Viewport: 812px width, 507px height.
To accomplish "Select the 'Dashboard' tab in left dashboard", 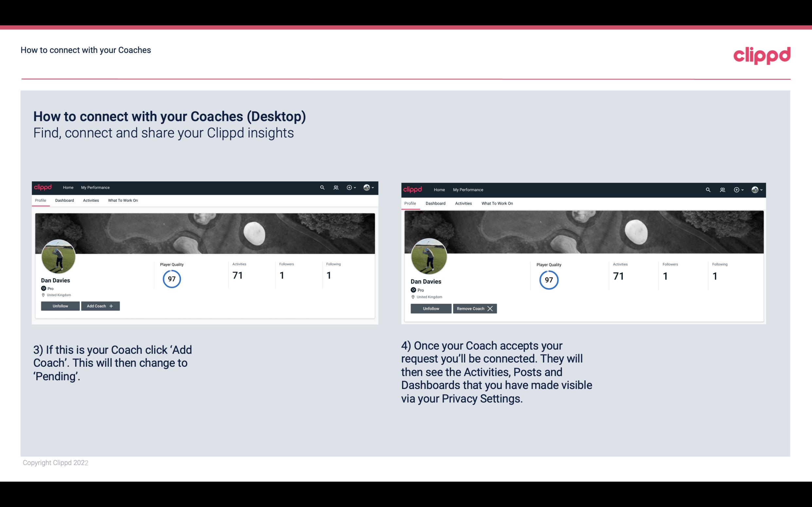I will (x=64, y=200).
